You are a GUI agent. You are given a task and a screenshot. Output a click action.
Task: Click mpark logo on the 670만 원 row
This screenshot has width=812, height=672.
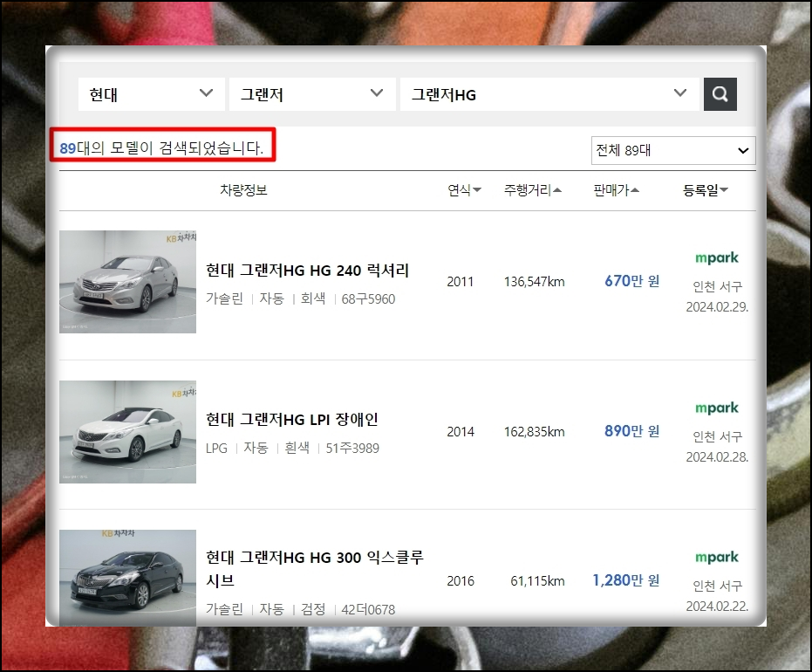pos(717,258)
